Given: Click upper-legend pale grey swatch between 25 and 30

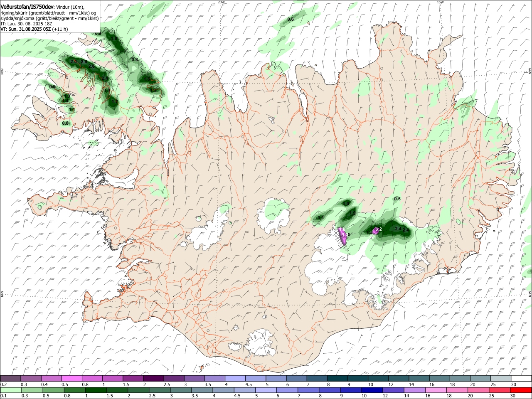Looking at the screenshot, I should (500, 378).
